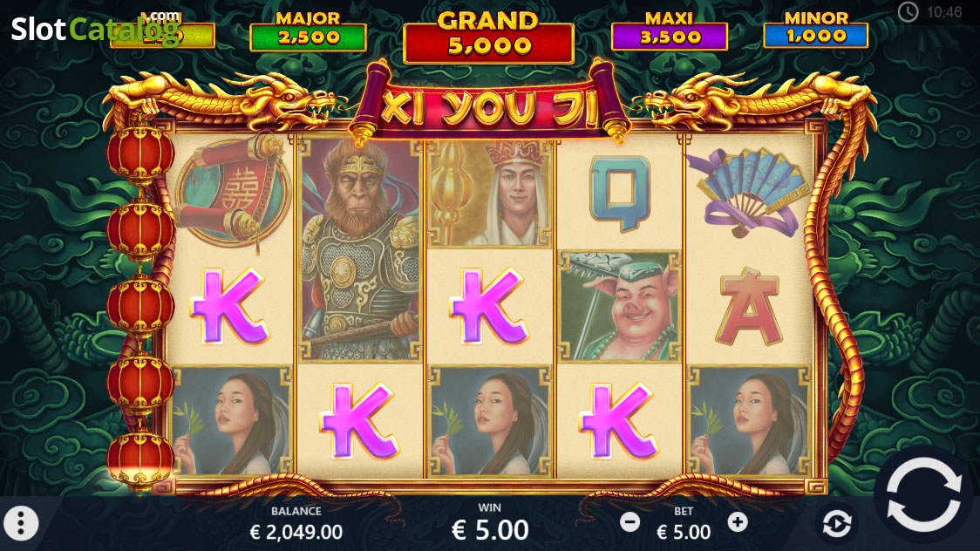View the Major 2,500 jackpot box

pyautogui.click(x=308, y=31)
